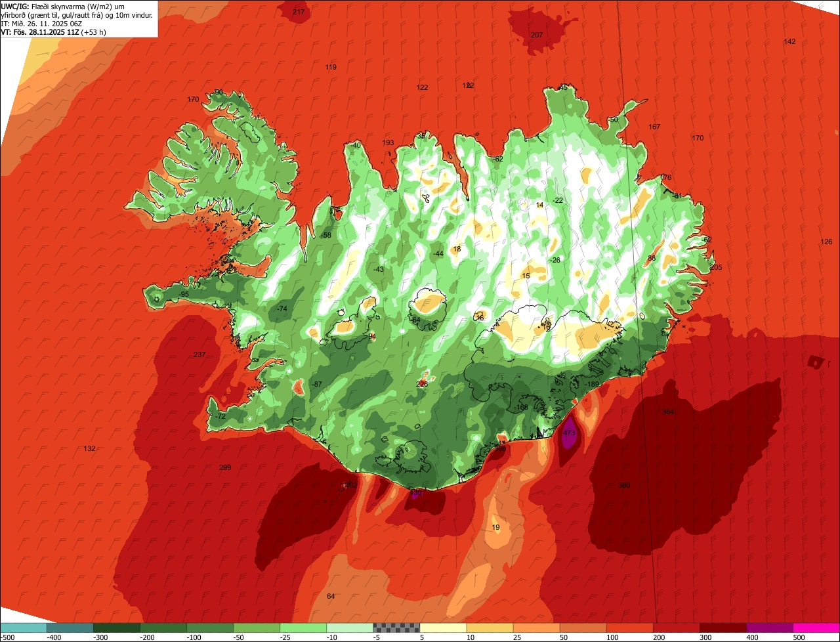The height and width of the screenshot is (642, 840).
Task: Select the -100 to -50 green legend swatch
Action: coord(209,628)
